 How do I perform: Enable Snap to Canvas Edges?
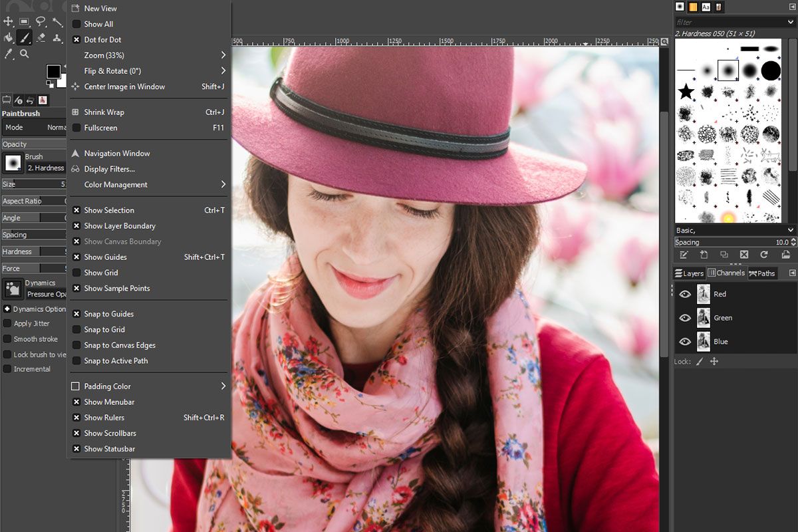pyautogui.click(x=76, y=346)
